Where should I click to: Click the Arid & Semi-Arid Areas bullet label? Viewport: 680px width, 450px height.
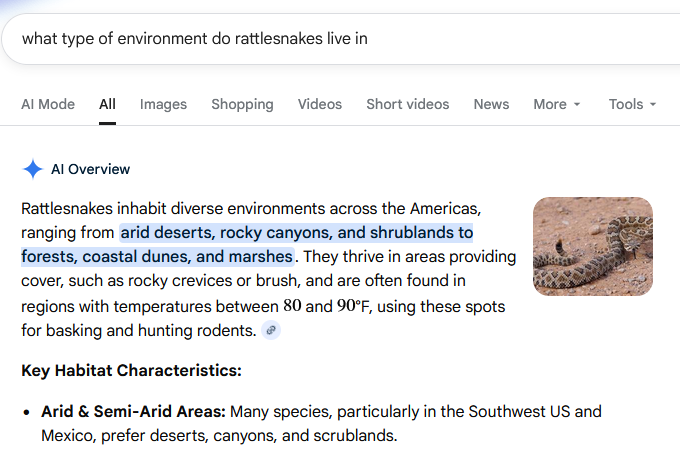click(x=133, y=412)
